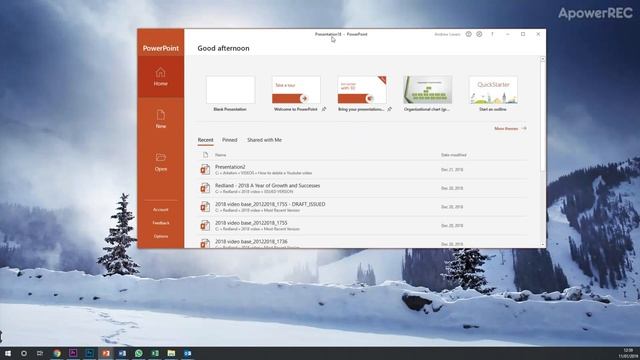The image size is (640, 360).
Task: Click the Good afternoon heading
Action: (x=223, y=48)
